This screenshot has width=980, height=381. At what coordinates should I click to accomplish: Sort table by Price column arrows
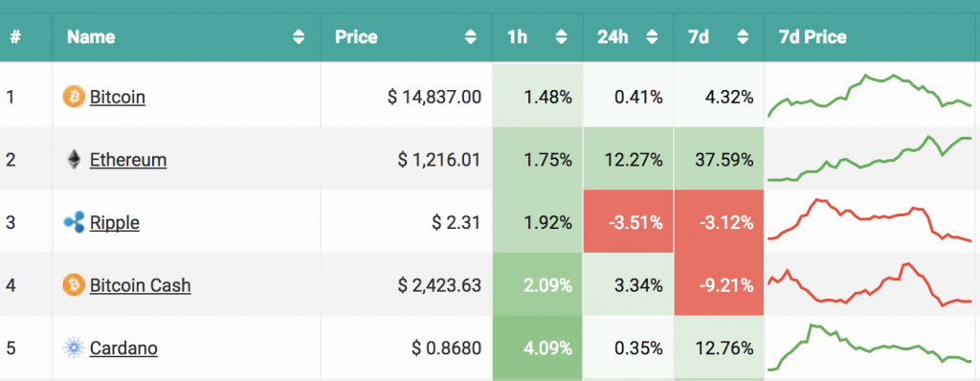471,37
